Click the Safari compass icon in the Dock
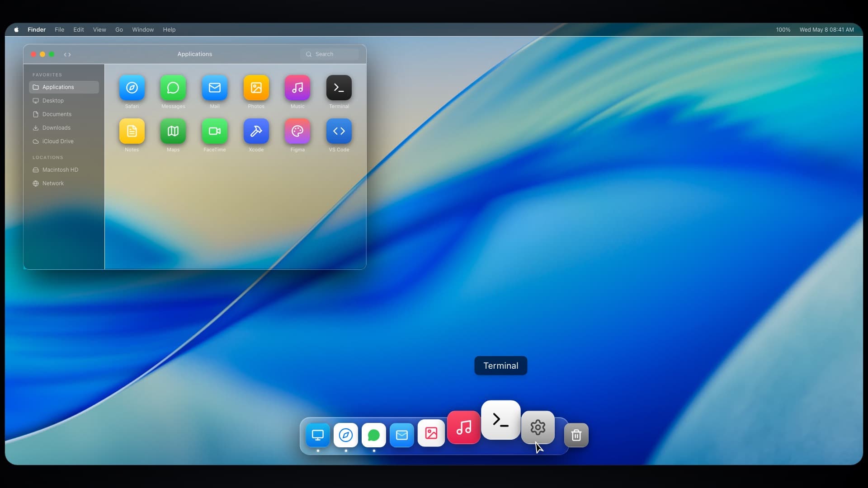 tap(346, 435)
